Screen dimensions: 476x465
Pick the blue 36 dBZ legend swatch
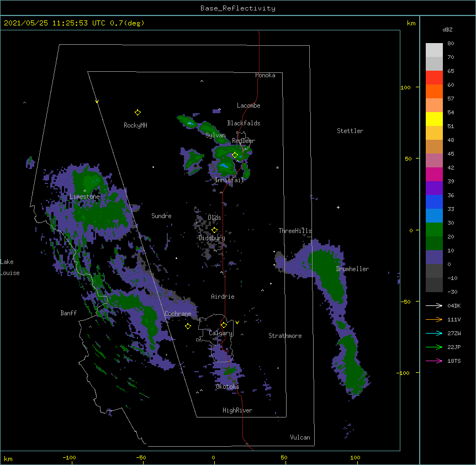tap(434, 202)
